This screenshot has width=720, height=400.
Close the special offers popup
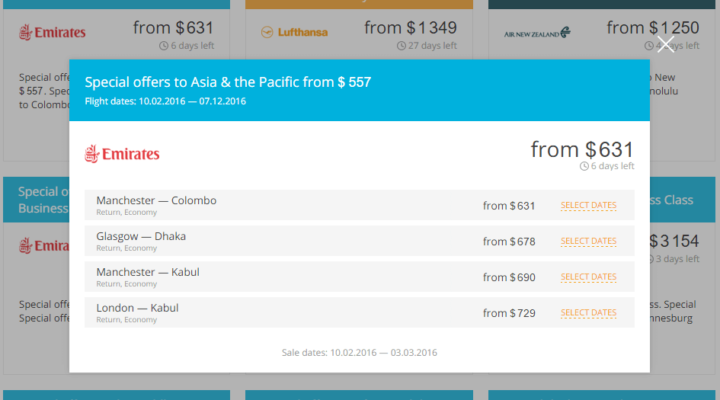pyautogui.click(x=666, y=45)
